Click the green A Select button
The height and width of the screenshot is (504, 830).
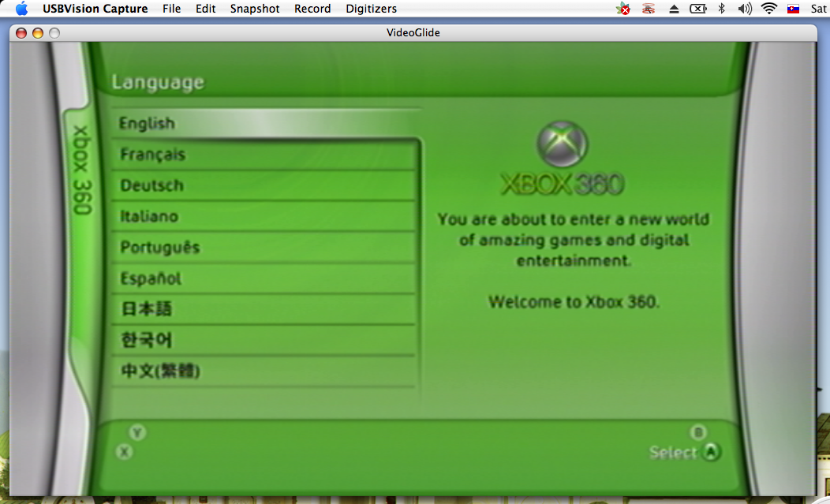712,452
